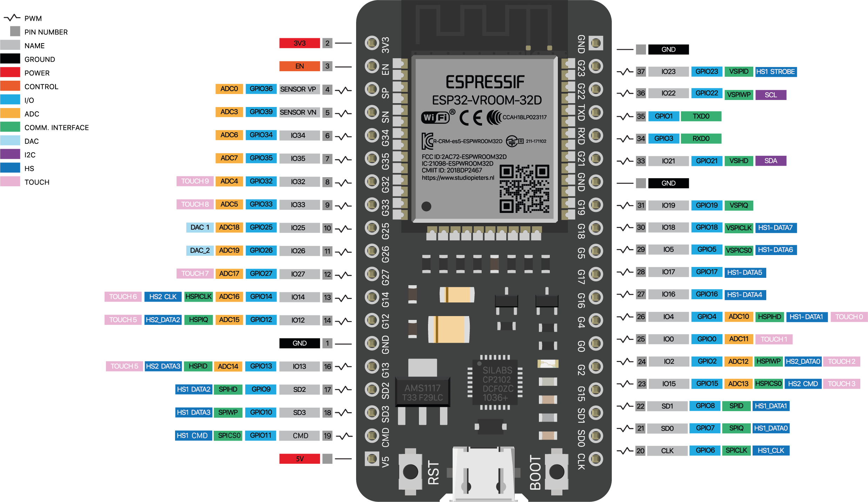Click the G23 solder pad on the right side
Image resolution: width=868 pixels, height=502 pixels.
[x=596, y=66]
